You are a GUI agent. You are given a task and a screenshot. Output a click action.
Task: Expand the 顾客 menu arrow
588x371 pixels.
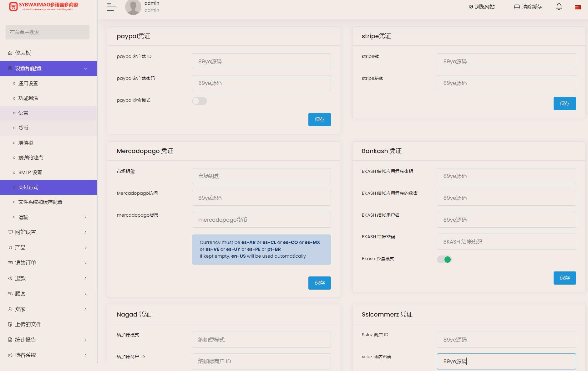tap(85, 294)
